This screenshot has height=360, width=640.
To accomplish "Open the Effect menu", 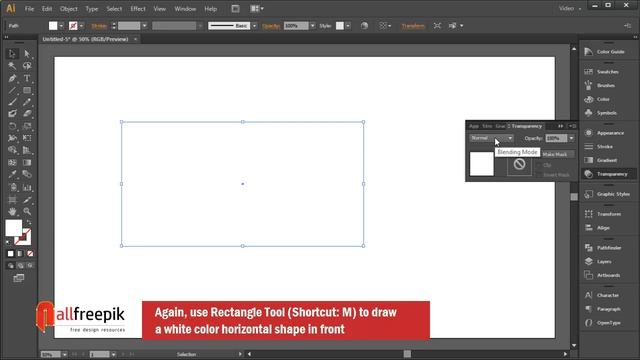I will (x=138, y=9).
